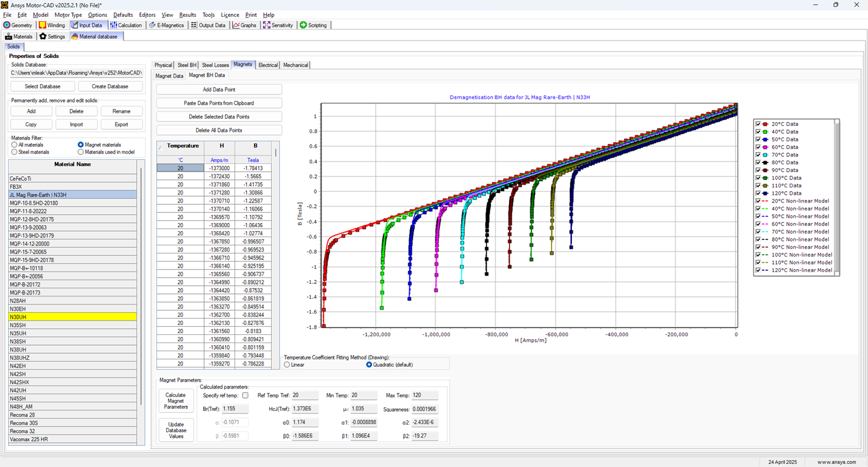Open the Mechanical properties tab
868x467 pixels.
coord(296,65)
